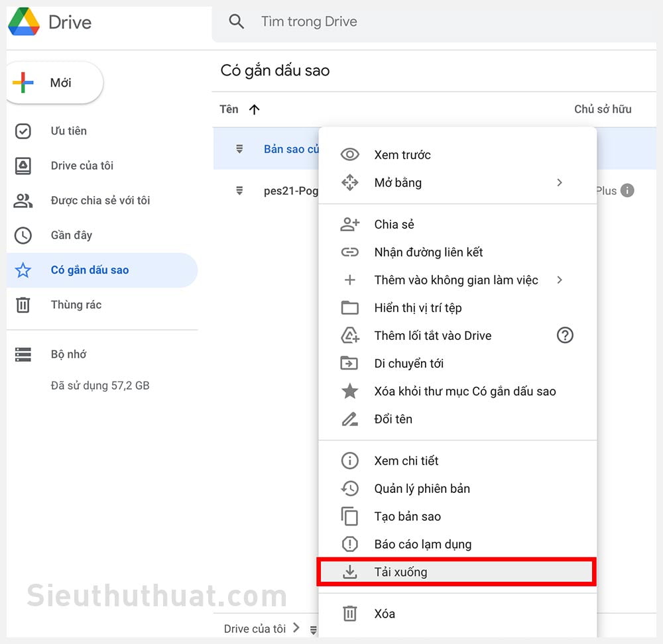The width and height of the screenshot is (663, 644).
Task: Expand the Thêm vào không gian submenu arrow
Action: [560, 280]
